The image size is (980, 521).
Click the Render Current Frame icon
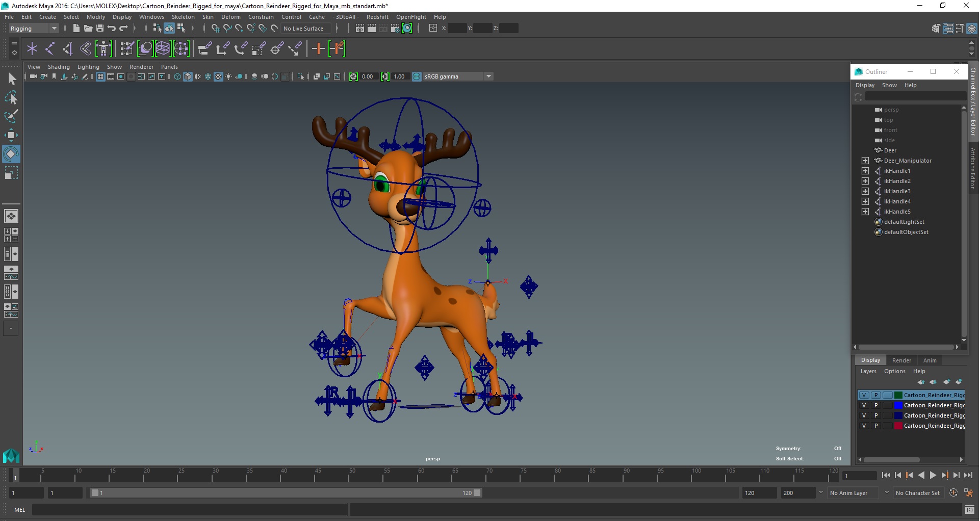click(x=372, y=29)
